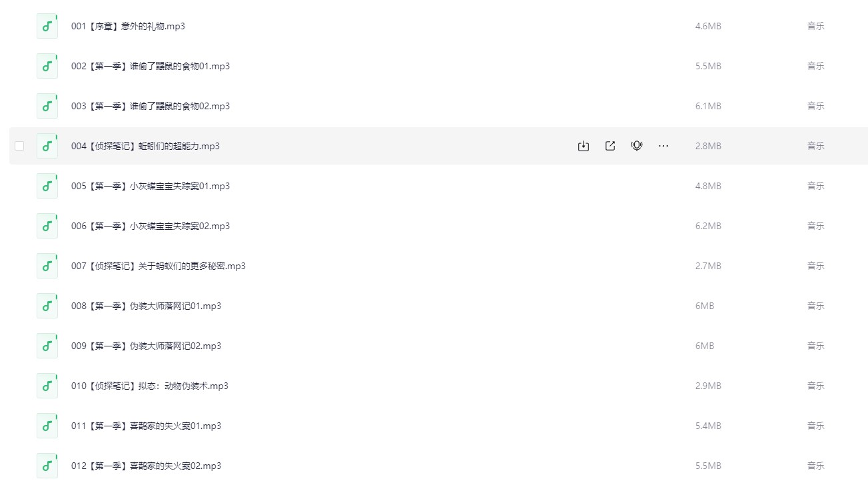Click music icon of 008 伪装大师落网记01
The width and height of the screenshot is (868, 481).
[x=47, y=306]
